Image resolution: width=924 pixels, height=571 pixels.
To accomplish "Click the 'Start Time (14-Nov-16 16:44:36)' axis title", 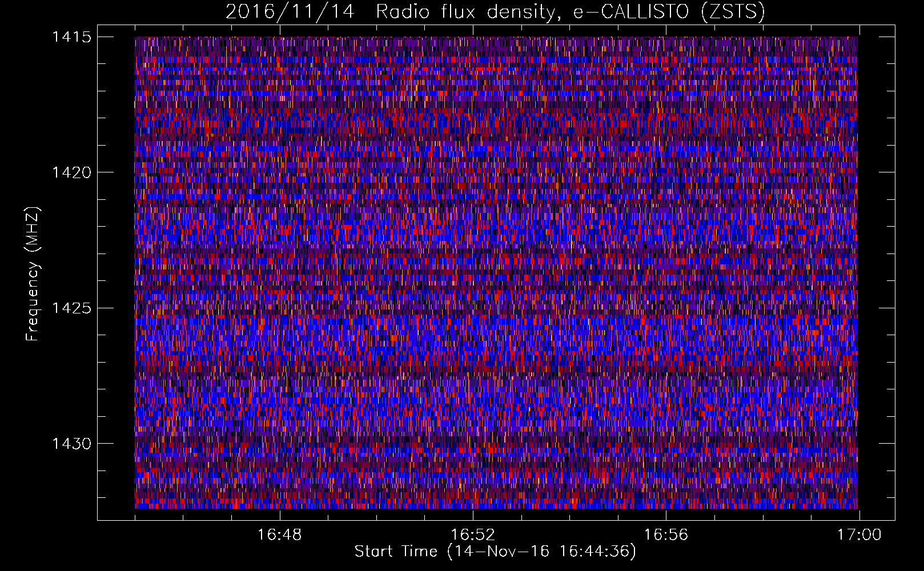I will click(x=495, y=552).
